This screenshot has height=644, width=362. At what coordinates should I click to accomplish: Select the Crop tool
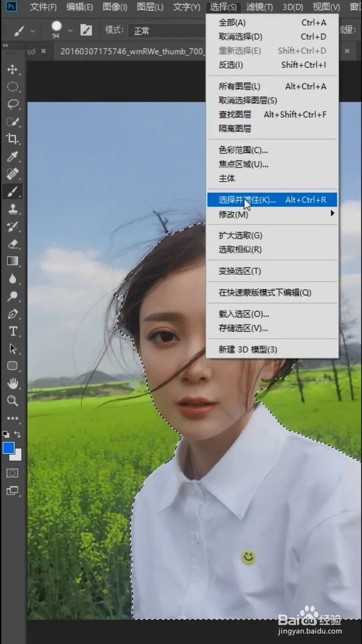13,139
